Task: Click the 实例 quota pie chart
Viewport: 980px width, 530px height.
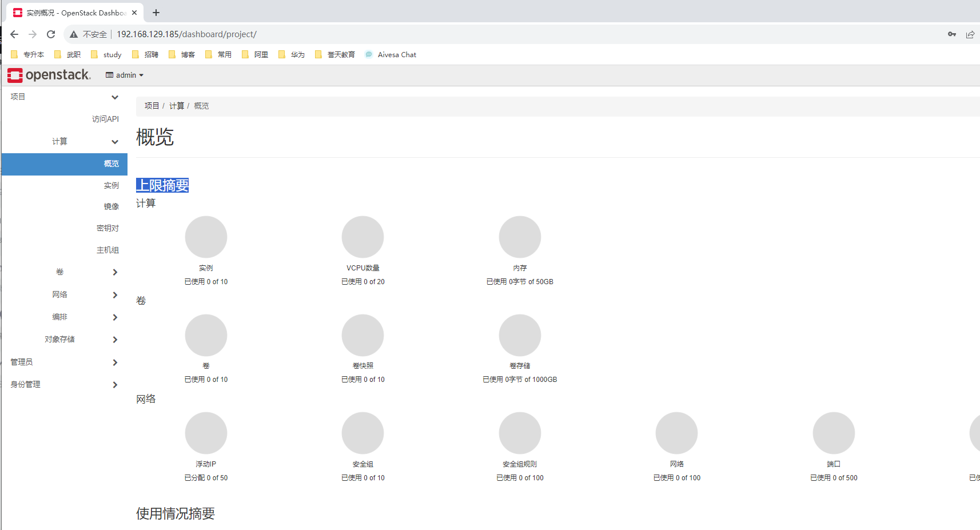Action: pos(206,237)
